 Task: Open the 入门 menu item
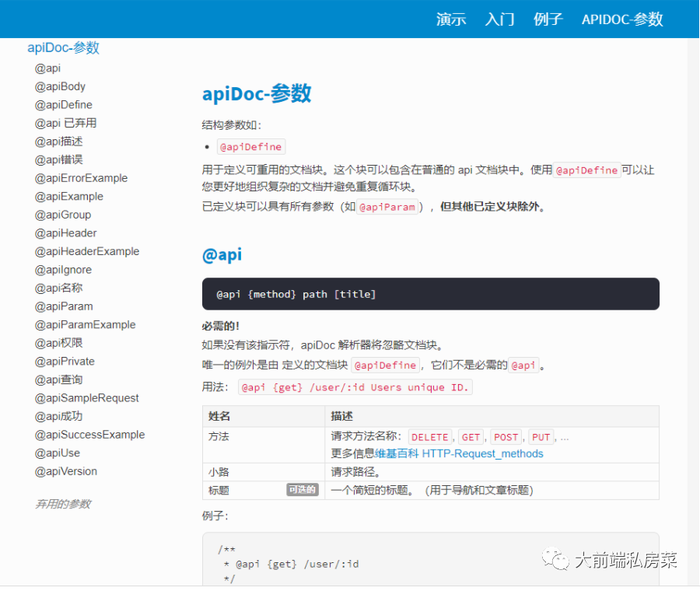[499, 19]
